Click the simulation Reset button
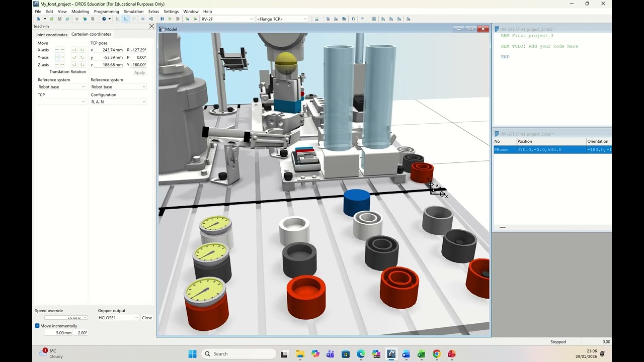644x362 pixels. tap(162, 19)
